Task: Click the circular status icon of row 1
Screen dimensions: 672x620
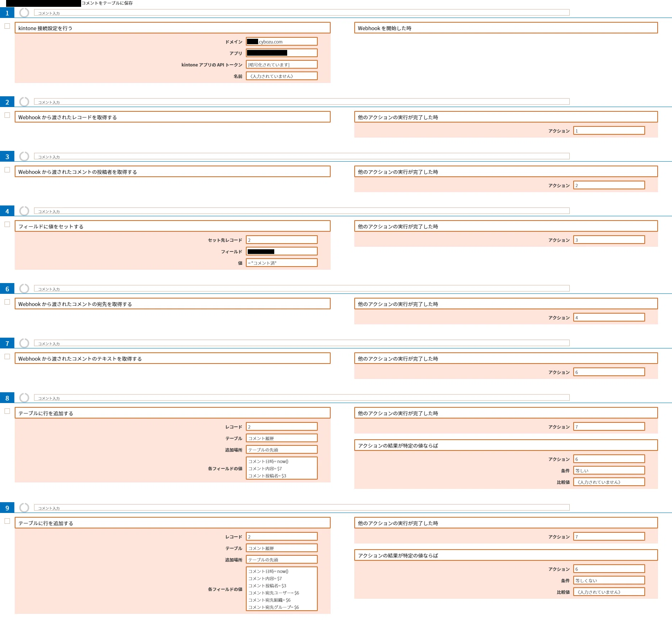Action: point(24,13)
